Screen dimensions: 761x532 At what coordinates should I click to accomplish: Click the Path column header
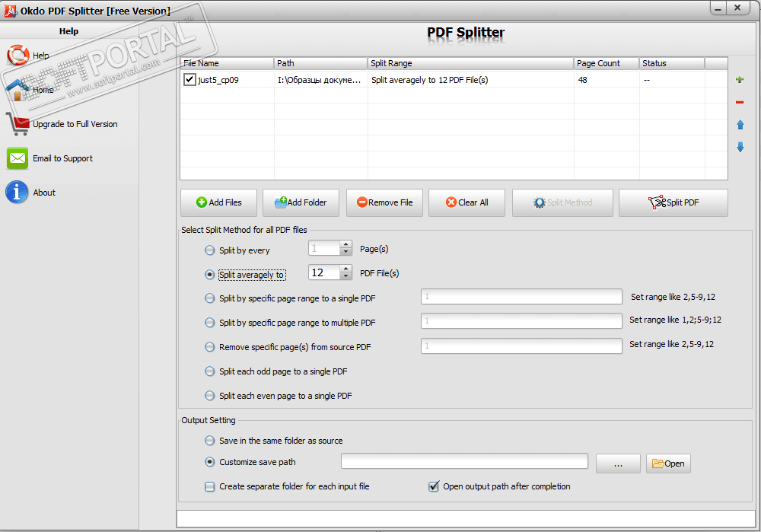tap(320, 63)
